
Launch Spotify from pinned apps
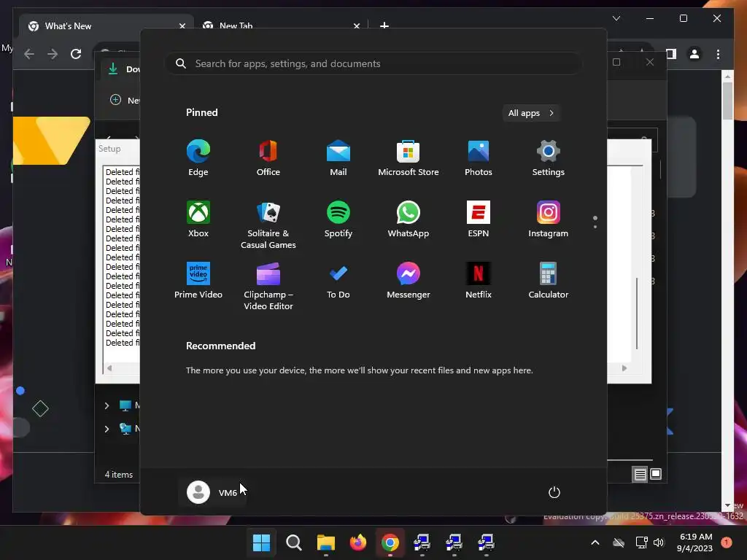(338, 219)
